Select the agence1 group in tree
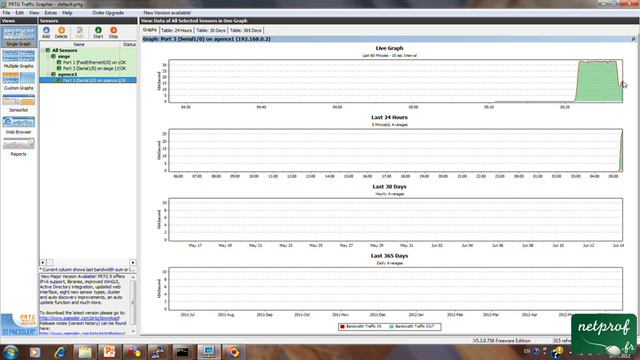Image resolution: width=640 pixels, height=360 pixels. 67,74
